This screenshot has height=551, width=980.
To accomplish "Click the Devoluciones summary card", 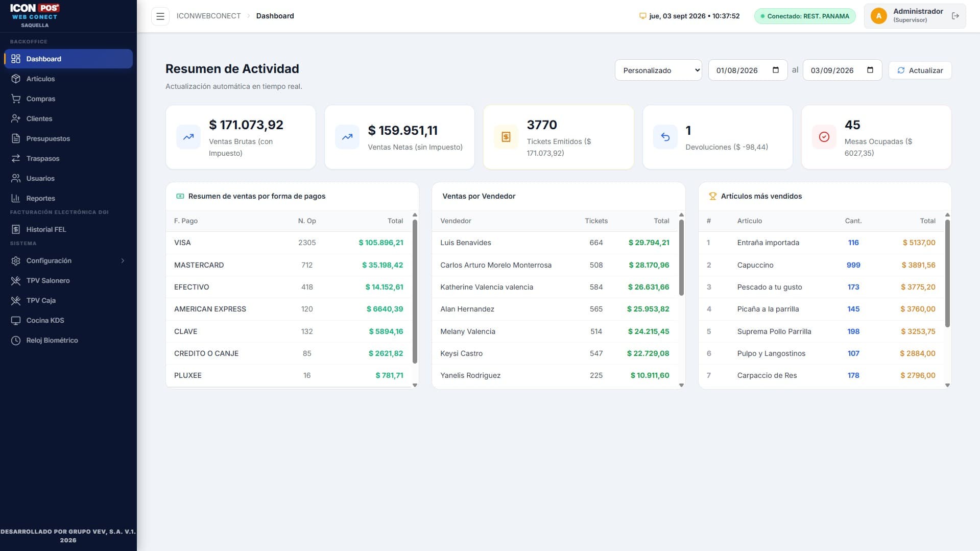I will tap(717, 137).
